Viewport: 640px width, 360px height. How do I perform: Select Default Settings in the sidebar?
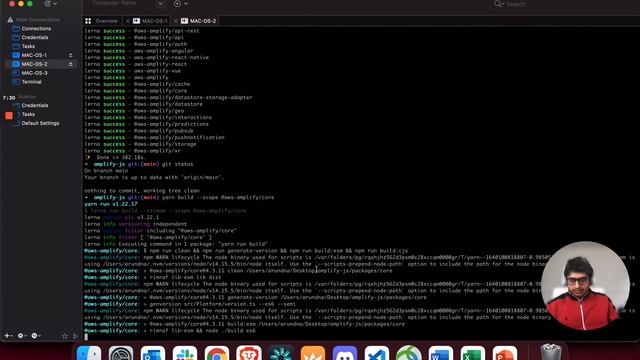pos(40,123)
